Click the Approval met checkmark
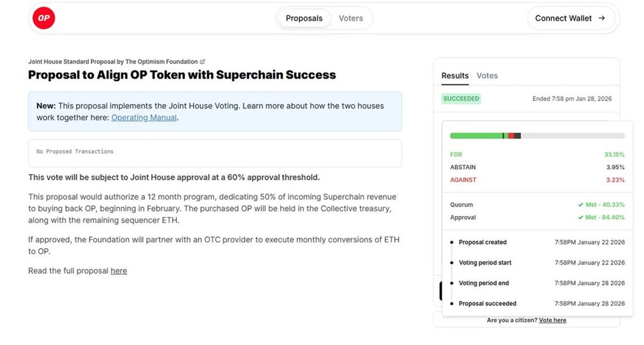Screen dimensions: 644x345 [581, 217]
